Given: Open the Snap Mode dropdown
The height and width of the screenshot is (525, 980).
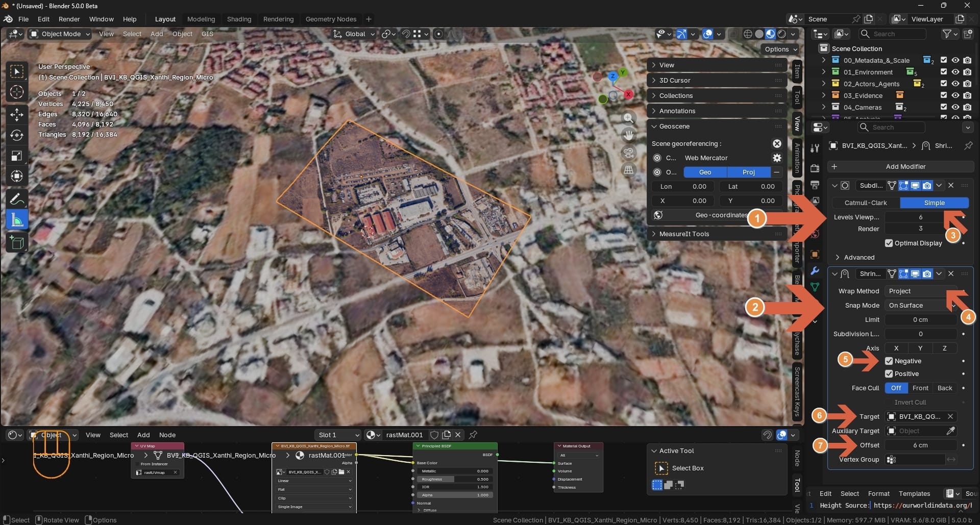Looking at the screenshot, I should 921,306.
